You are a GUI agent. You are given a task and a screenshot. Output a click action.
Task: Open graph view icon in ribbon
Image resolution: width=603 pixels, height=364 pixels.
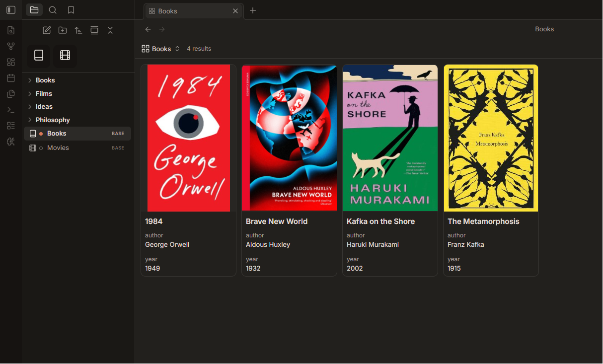[11, 46]
